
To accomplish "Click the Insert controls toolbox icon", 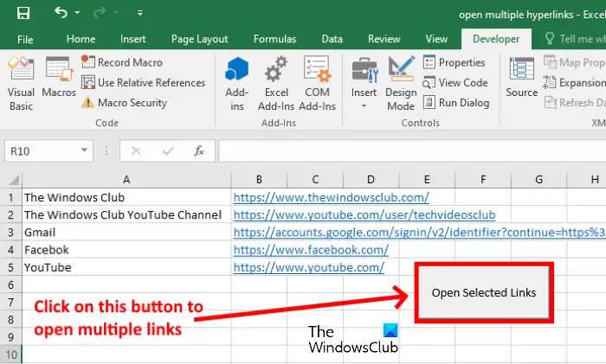I will click(x=364, y=70).
